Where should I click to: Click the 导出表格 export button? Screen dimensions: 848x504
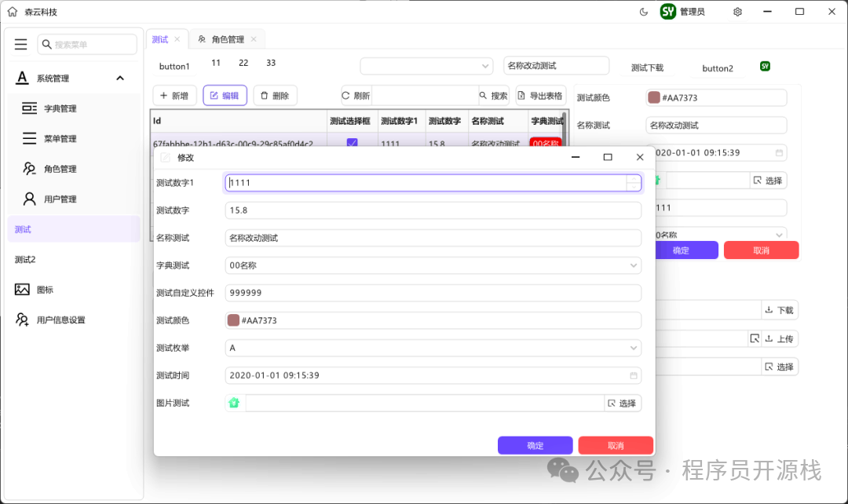click(x=540, y=96)
